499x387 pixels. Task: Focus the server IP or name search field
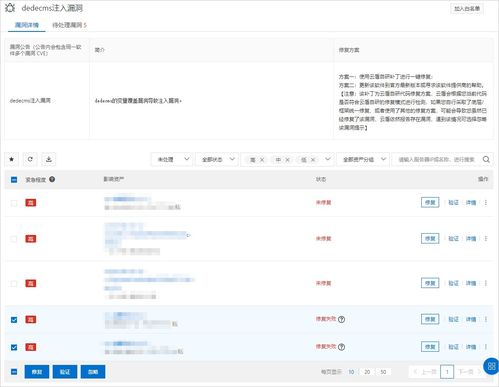437,159
